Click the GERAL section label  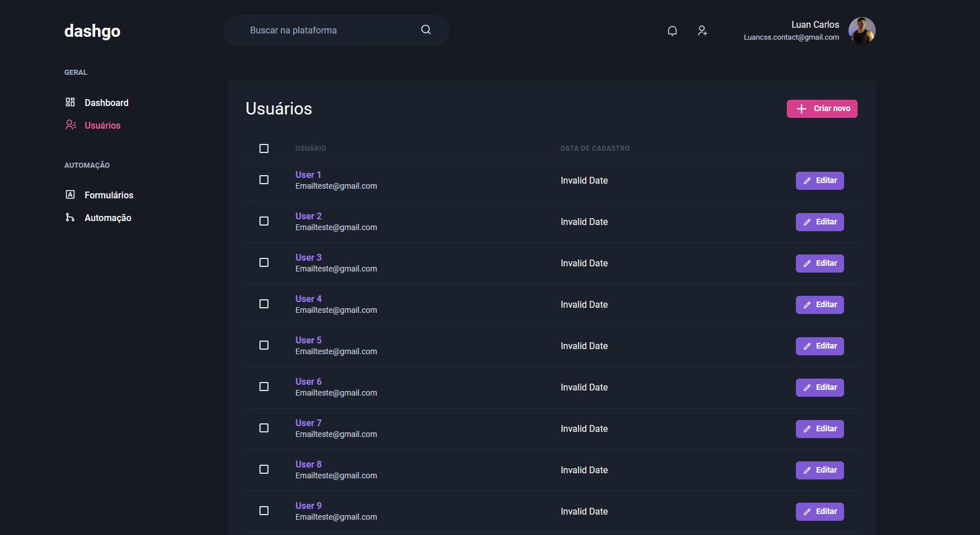pos(75,73)
